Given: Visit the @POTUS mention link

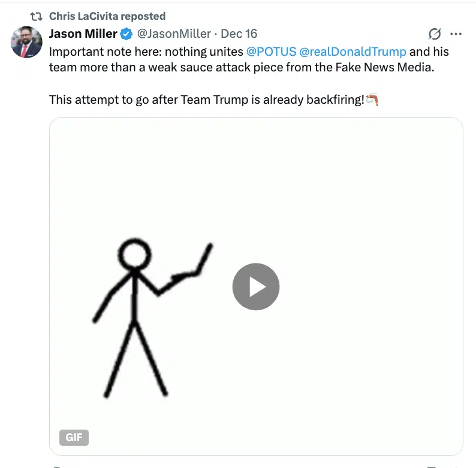Looking at the screenshot, I should (270, 52).
